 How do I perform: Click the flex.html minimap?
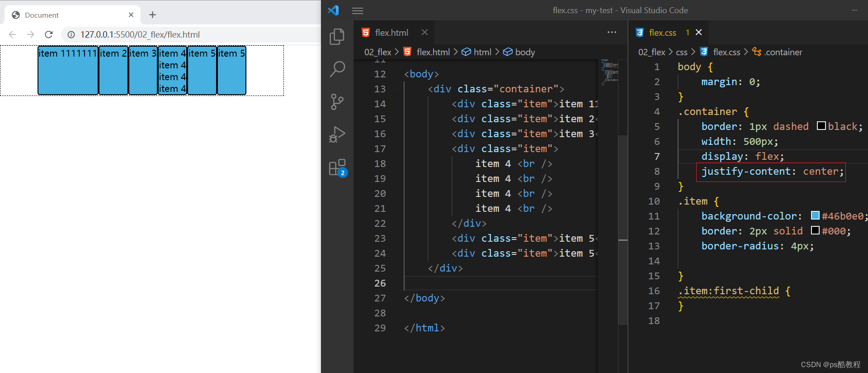point(609,72)
